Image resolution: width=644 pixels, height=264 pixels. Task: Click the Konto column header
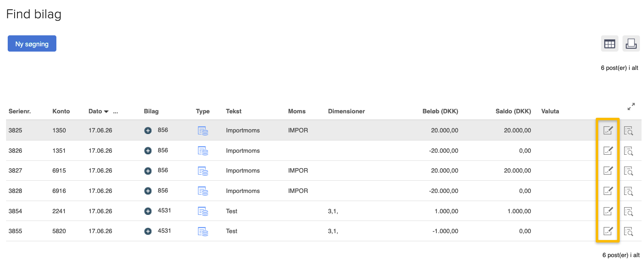pyautogui.click(x=61, y=111)
